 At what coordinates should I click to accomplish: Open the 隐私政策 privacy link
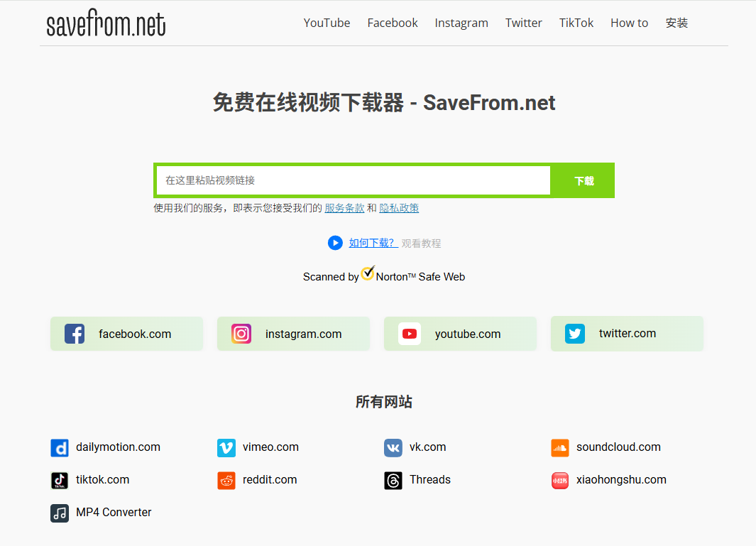399,208
